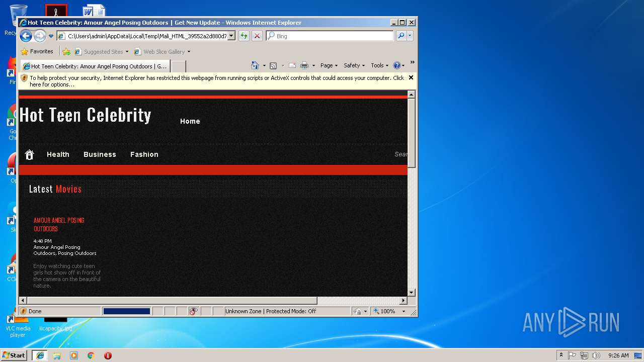Open the Fashion category

pos(144,154)
